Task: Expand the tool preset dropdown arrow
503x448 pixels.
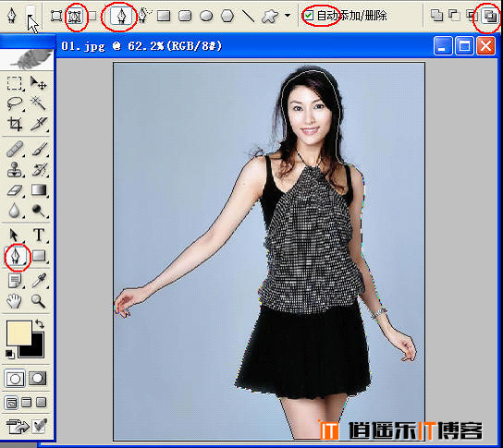Action: coord(31,15)
